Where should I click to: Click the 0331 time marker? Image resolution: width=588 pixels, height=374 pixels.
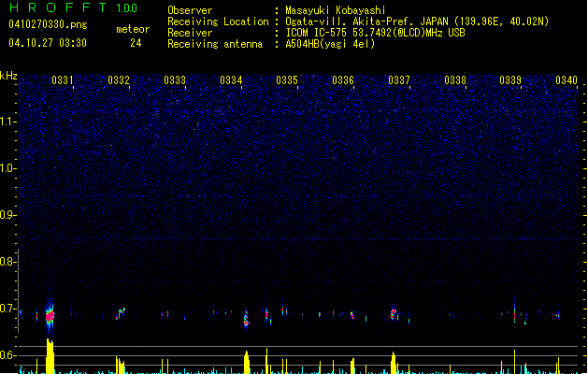coord(63,80)
